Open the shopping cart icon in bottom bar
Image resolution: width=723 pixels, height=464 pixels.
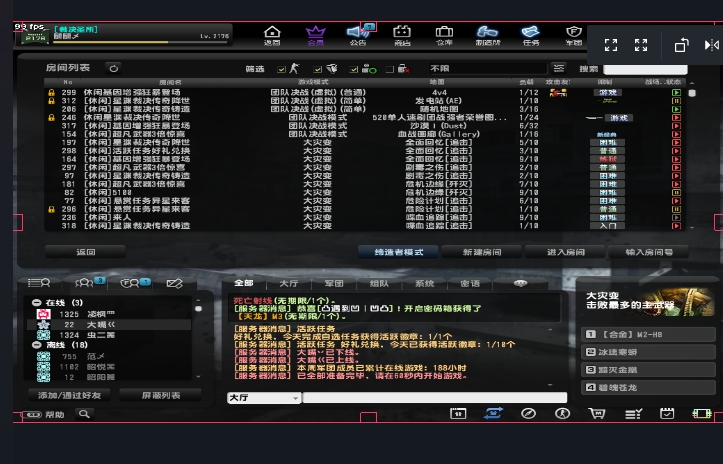[597, 413]
